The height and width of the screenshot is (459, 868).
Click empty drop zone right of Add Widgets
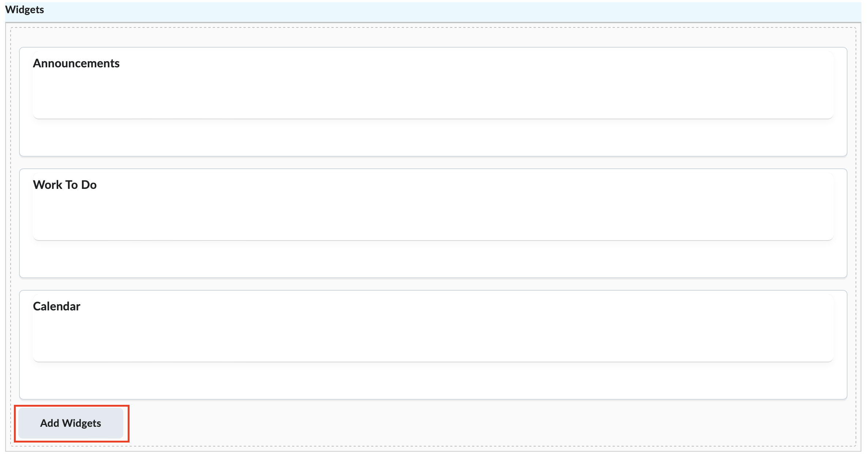click(x=476, y=424)
